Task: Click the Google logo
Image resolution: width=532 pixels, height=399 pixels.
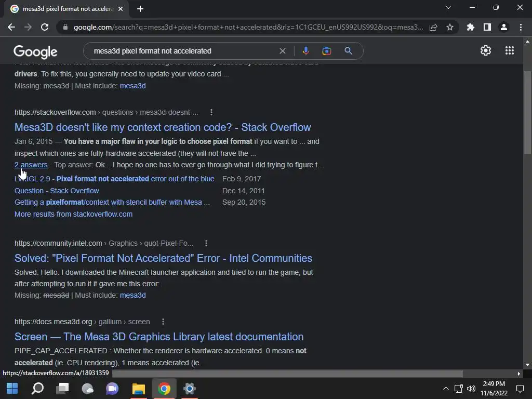Action: (35, 51)
